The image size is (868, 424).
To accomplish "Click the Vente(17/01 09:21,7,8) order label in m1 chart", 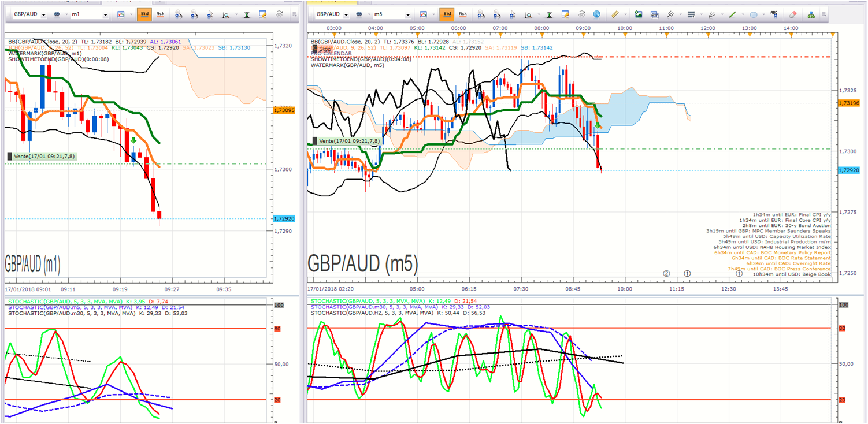I will (43, 156).
